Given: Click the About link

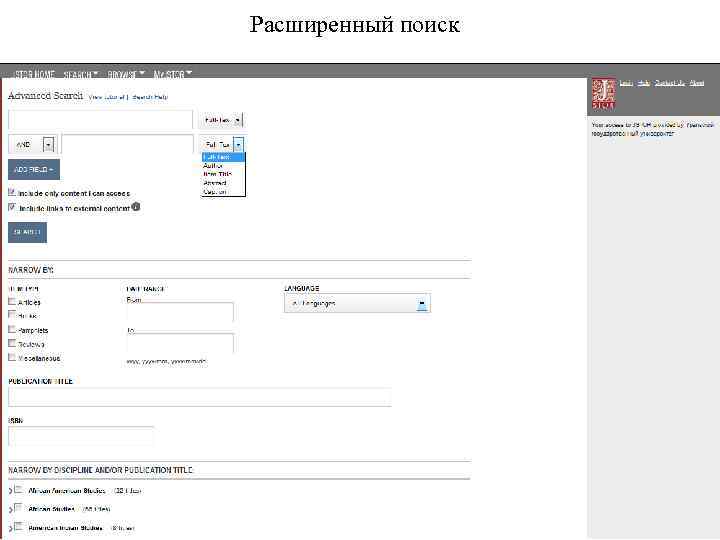Looking at the screenshot, I should coord(697,83).
